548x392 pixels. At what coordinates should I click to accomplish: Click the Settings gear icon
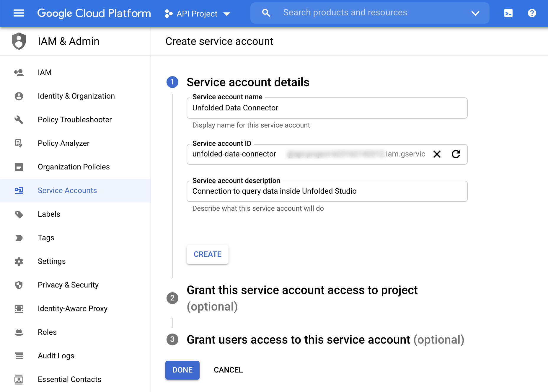coord(19,261)
